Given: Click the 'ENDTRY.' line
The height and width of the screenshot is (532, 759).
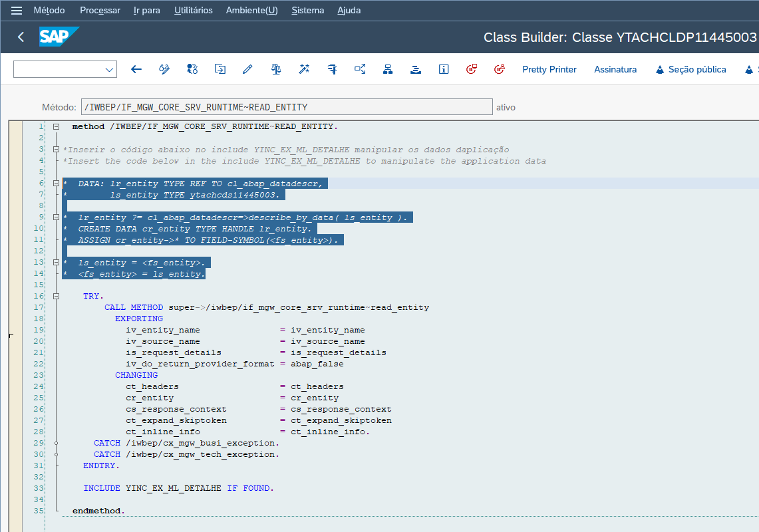Looking at the screenshot, I should coord(101,465).
